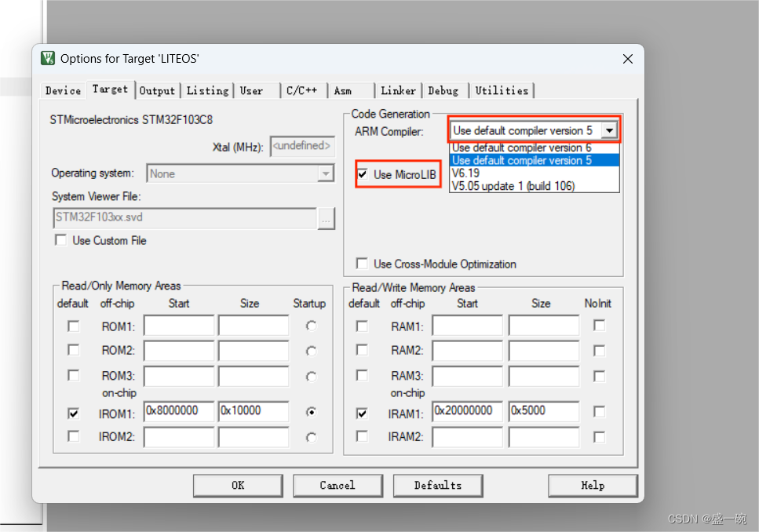The image size is (759, 532).
Task: Check the IROM2 default checkbox
Action: [74, 436]
